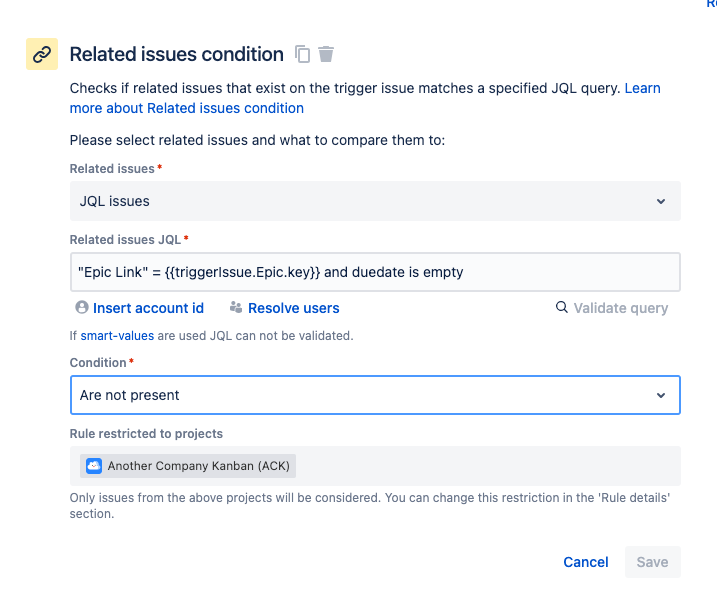Delete the condition using trash icon
Viewport: 717px width, 606px height.
click(x=326, y=54)
